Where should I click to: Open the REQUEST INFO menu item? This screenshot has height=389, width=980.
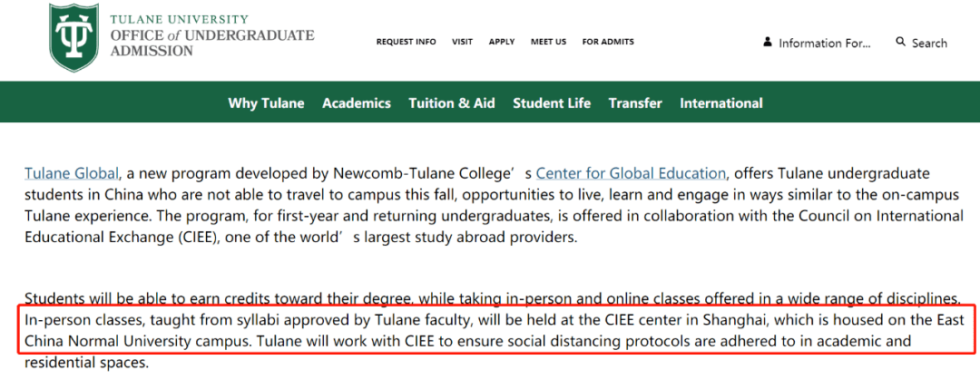(x=407, y=42)
